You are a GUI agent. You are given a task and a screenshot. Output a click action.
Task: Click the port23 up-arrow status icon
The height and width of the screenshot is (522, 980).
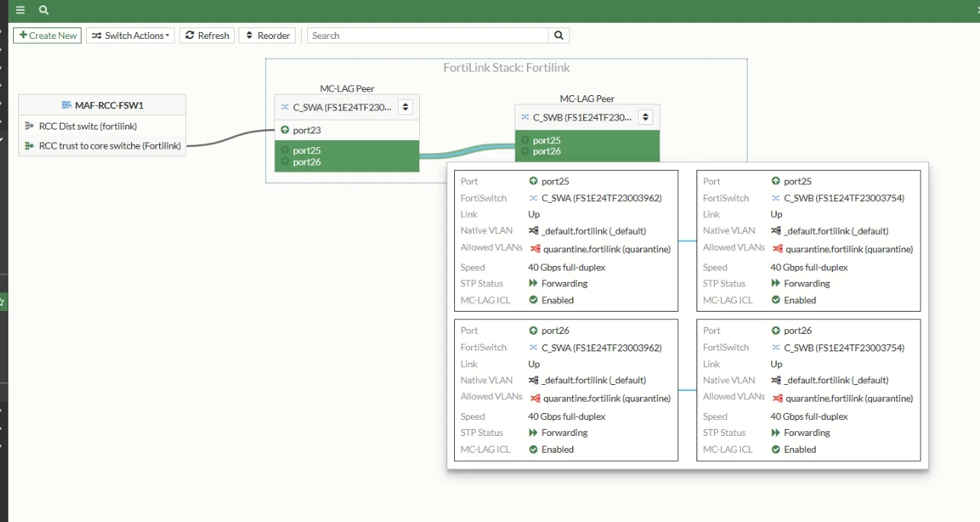285,130
